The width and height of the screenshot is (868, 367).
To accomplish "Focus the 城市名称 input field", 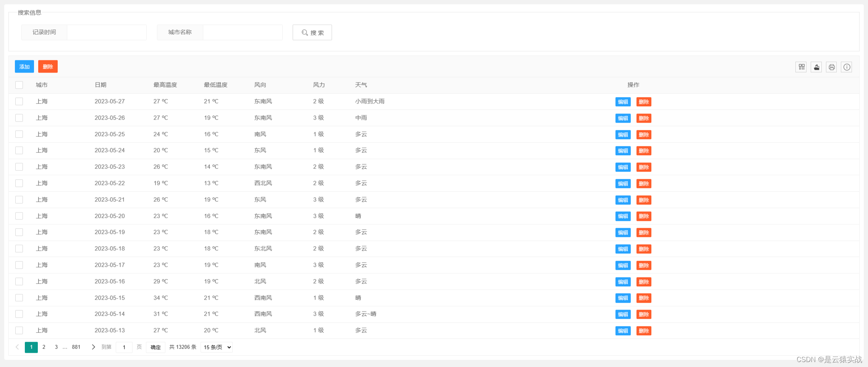I will click(243, 32).
